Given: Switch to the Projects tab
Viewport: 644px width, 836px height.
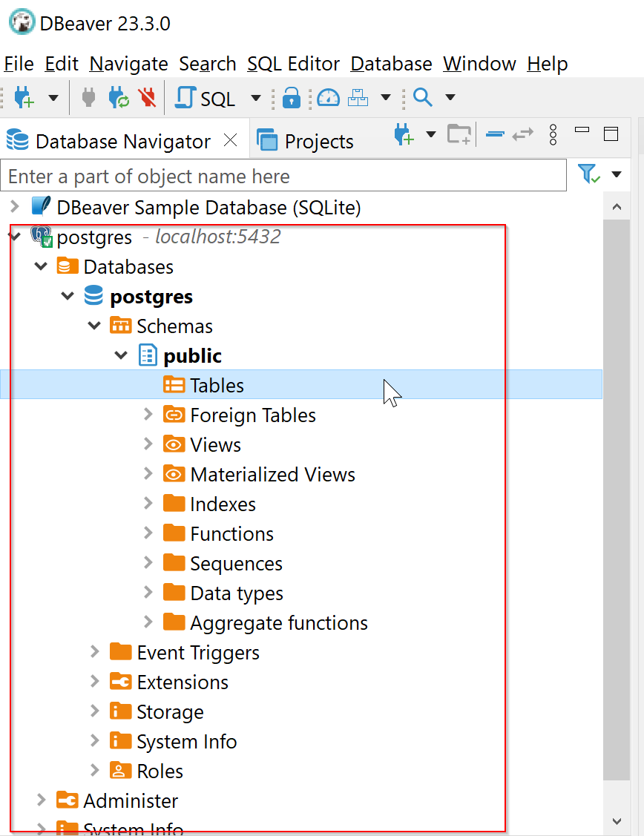Looking at the screenshot, I should coord(306,141).
